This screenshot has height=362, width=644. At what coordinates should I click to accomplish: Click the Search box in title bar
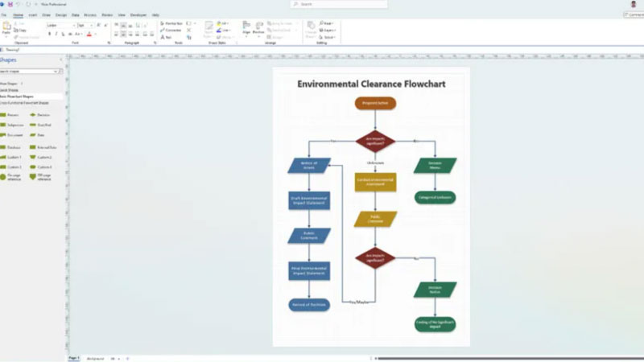click(x=339, y=4)
